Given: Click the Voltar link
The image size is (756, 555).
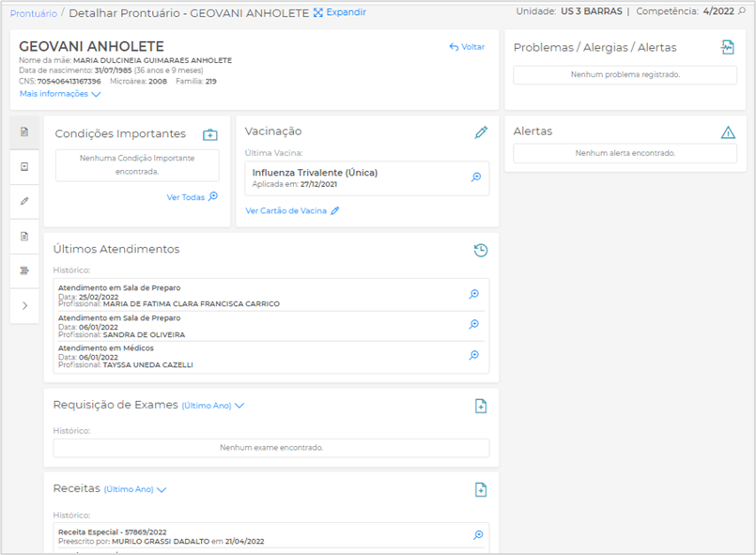Looking at the screenshot, I should [467, 47].
